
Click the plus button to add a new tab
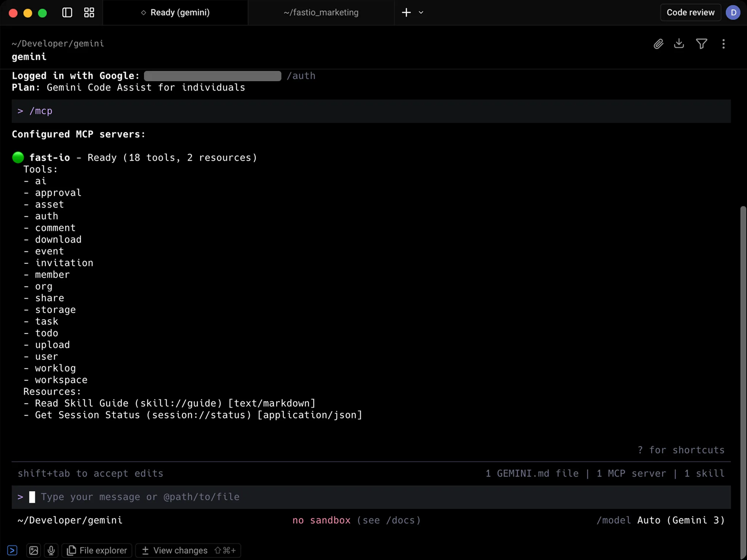point(406,12)
